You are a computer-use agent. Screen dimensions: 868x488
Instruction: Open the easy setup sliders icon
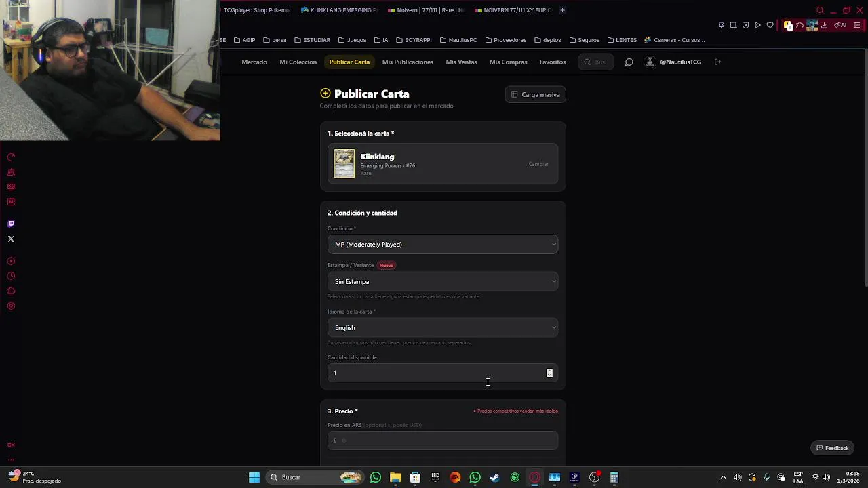tap(857, 25)
